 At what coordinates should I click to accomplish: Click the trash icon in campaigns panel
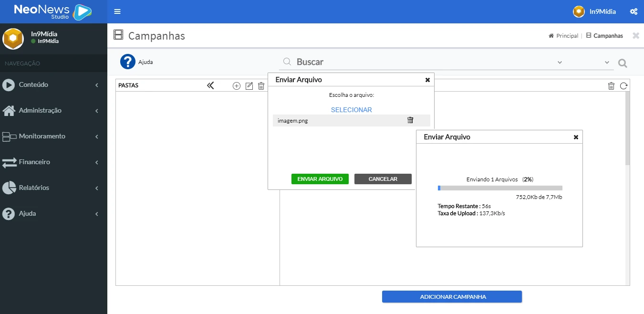611,86
